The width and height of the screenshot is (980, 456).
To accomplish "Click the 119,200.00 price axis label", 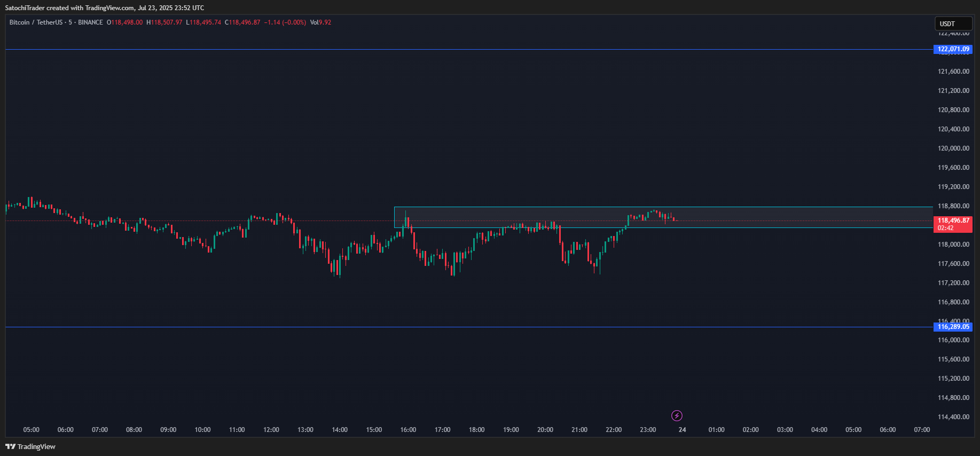I will pyautogui.click(x=953, y=187).
